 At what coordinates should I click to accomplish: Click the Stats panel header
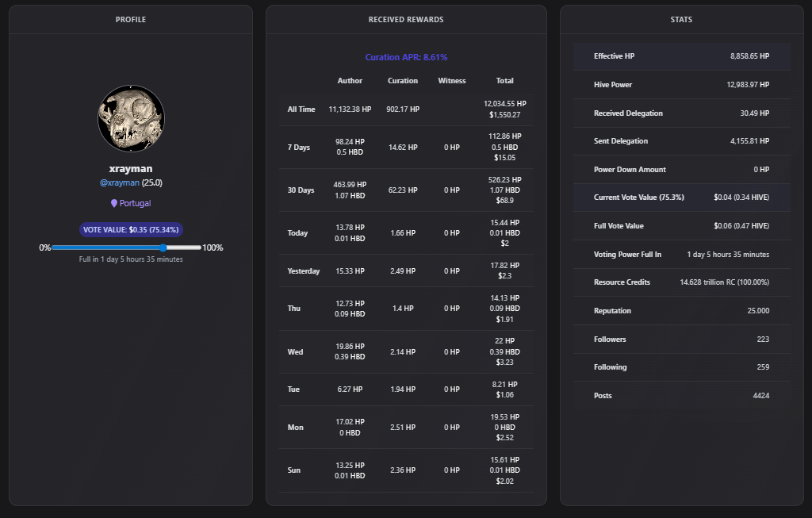pos(681,20)
